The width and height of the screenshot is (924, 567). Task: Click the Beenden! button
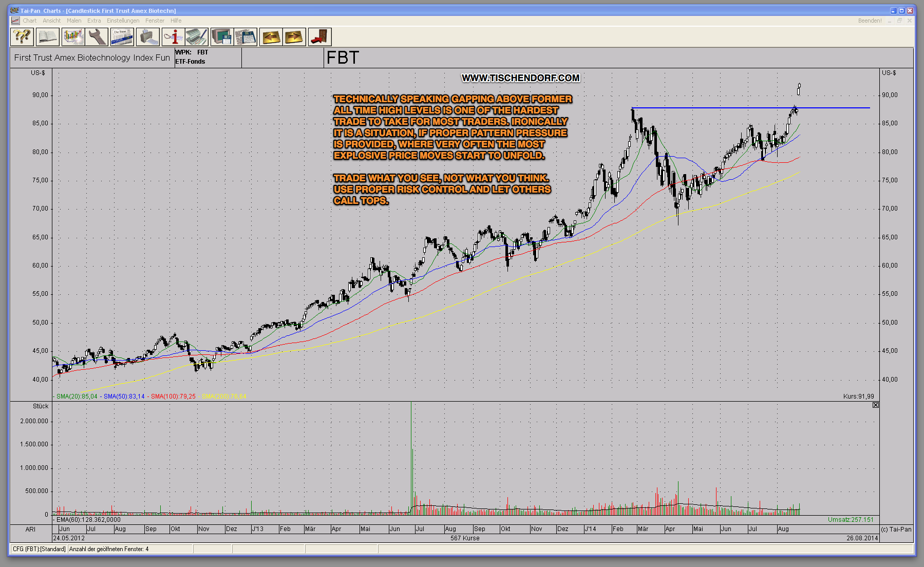[x=870, y=21]
